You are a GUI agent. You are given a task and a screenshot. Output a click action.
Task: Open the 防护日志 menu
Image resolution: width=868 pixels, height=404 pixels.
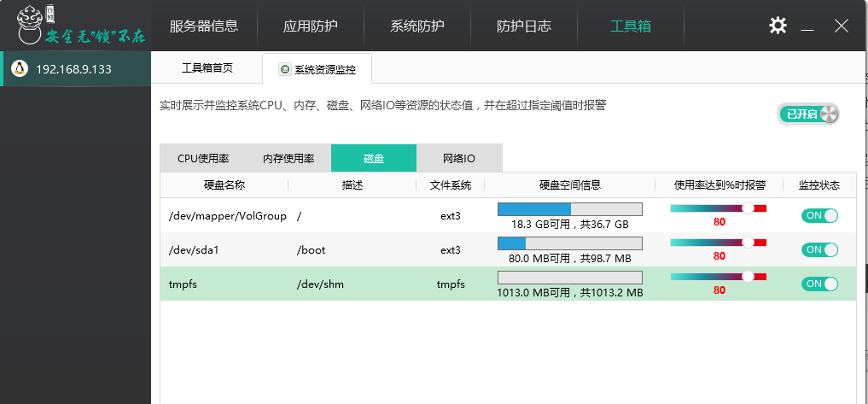coord(524,26)
